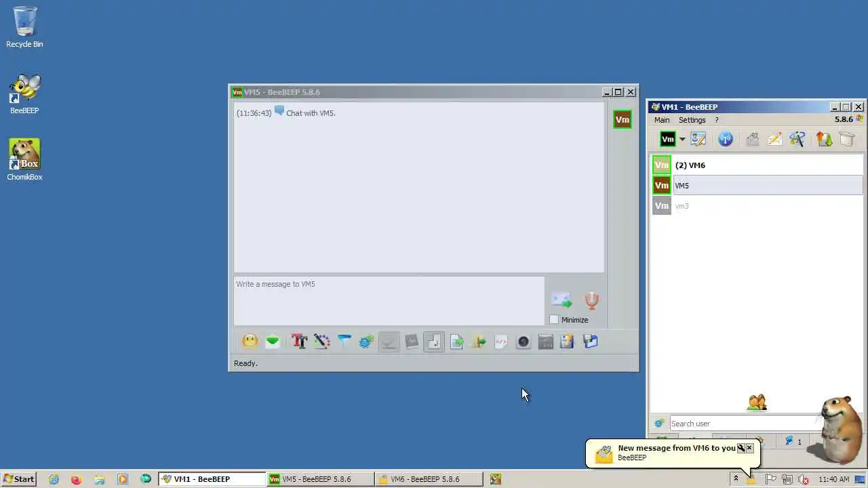Click the muted volume tray icon
Image resolution: width=868 pixels, height=488 pixels.
tap(804, 479)
